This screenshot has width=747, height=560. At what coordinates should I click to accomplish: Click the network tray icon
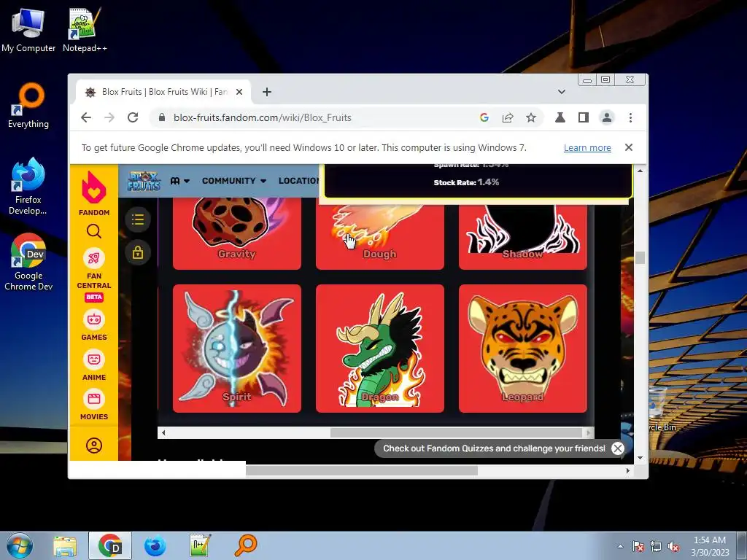click(x=656, y=547)
